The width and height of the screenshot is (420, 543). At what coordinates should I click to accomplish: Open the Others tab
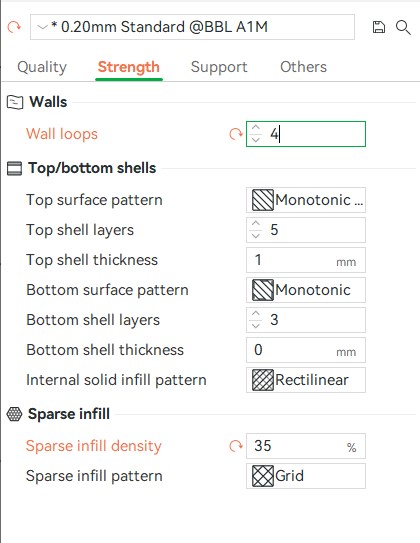(x=303, y=67)
